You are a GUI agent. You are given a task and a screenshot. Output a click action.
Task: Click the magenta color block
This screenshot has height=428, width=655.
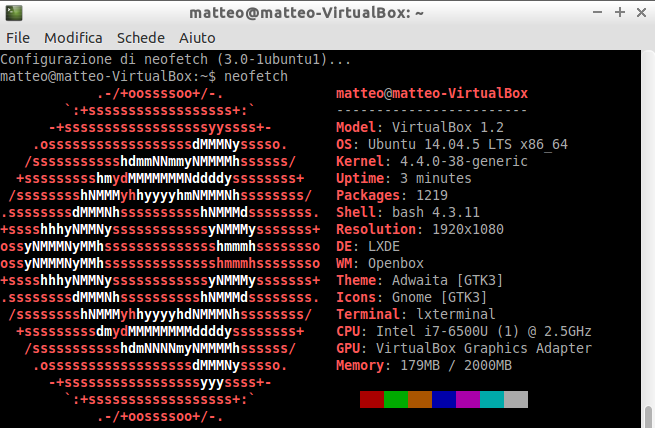tap(468, 399)
